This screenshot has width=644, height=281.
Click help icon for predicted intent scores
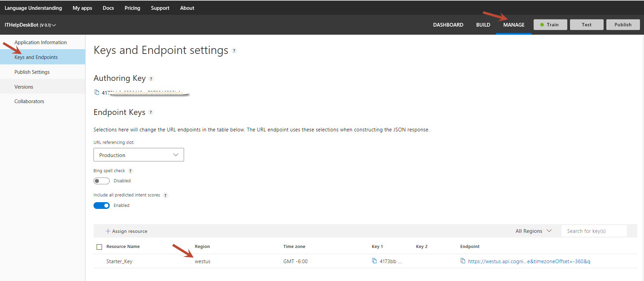click(165, 195)
